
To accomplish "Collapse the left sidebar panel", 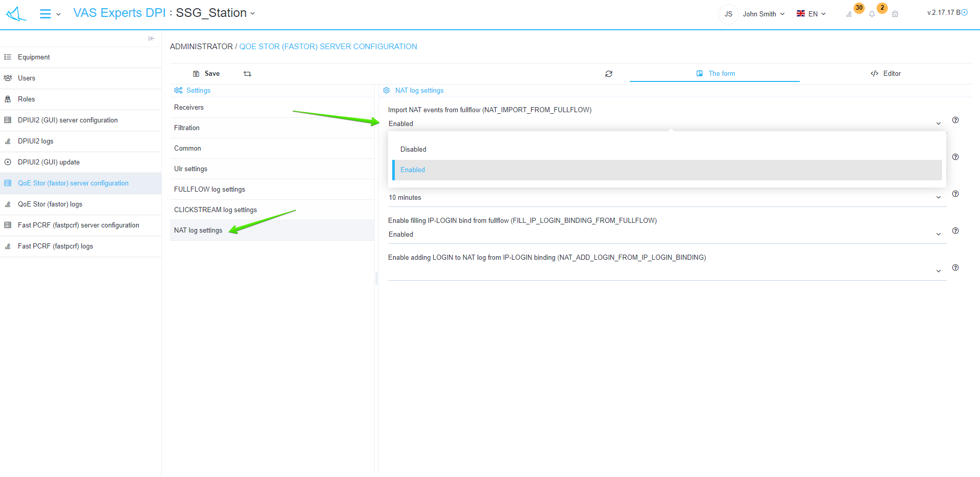I will (x=152, y=38).
